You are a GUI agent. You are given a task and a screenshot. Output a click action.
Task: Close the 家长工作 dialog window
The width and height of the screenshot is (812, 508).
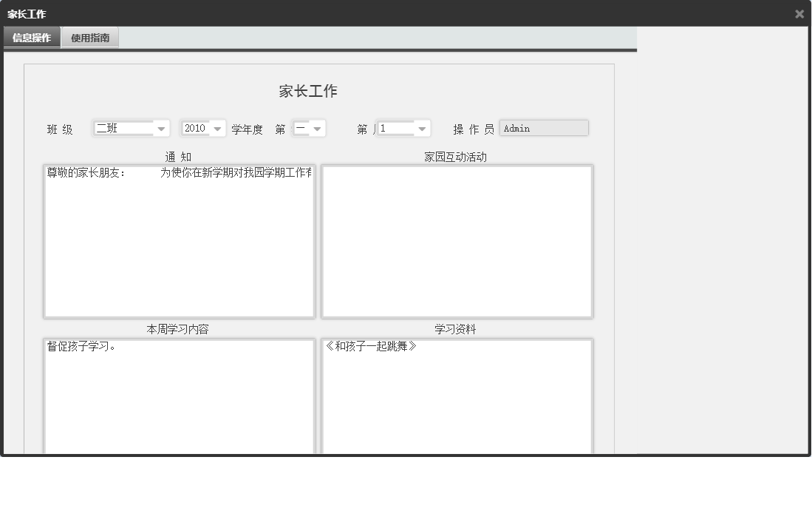tap(799, 13)
